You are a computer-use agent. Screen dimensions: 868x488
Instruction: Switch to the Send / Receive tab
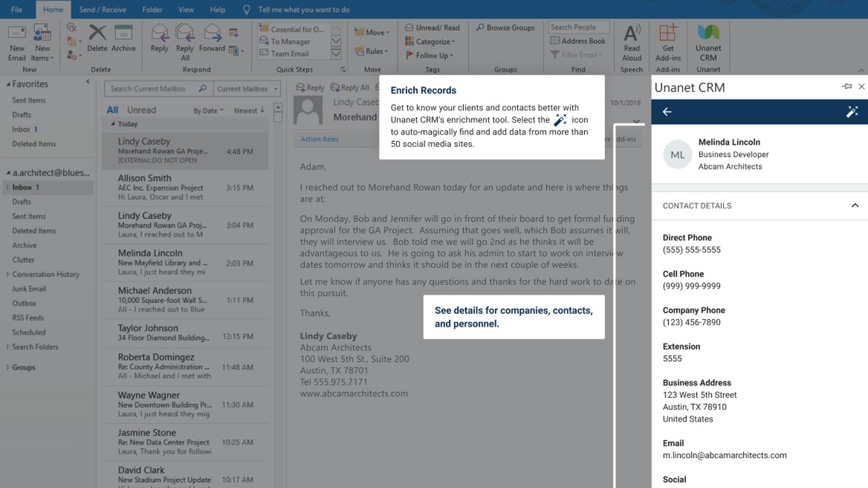point(102,10)
